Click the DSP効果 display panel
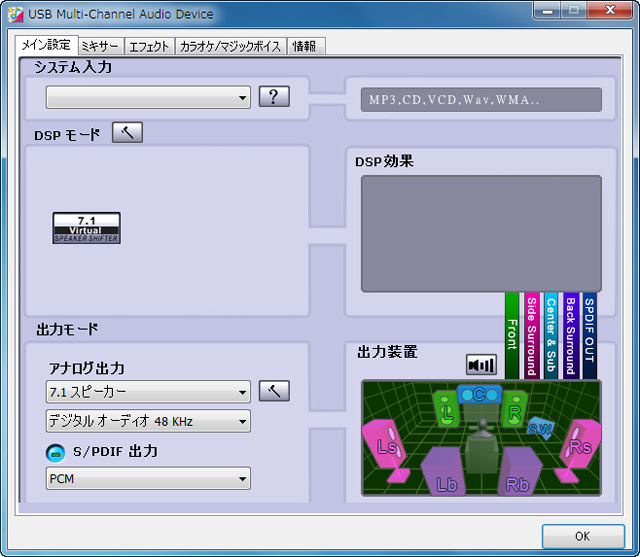This screenshot has height=557, width=640. (481, 233)
